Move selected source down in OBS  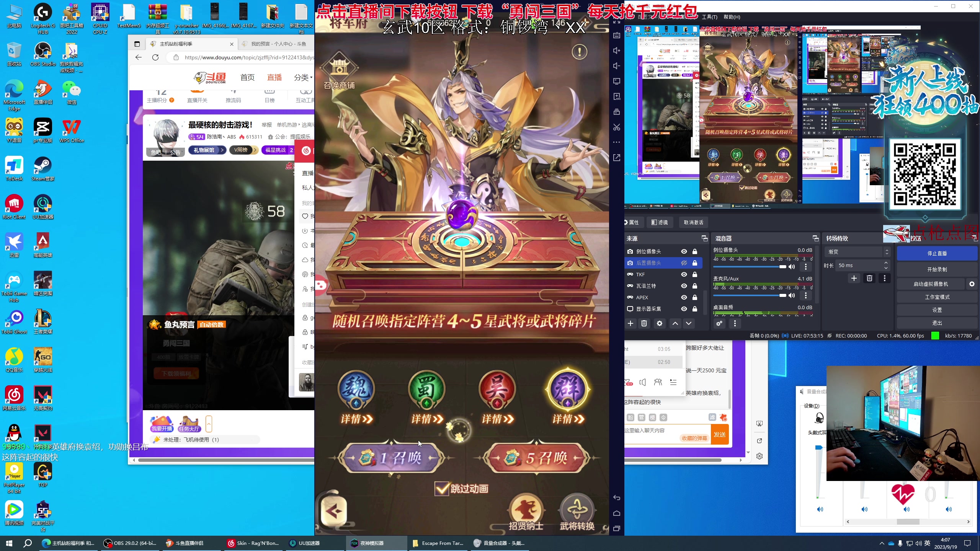[x=689, y=323]
